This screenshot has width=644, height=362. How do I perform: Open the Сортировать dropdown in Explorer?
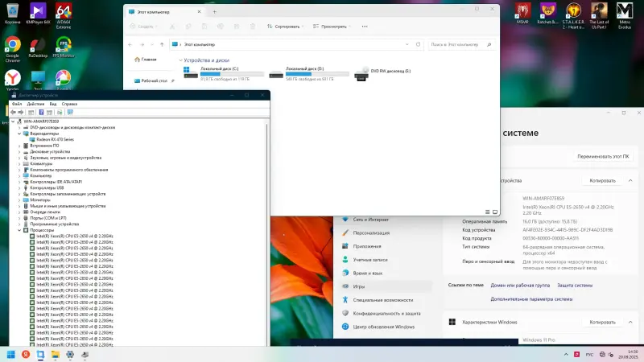285,27
